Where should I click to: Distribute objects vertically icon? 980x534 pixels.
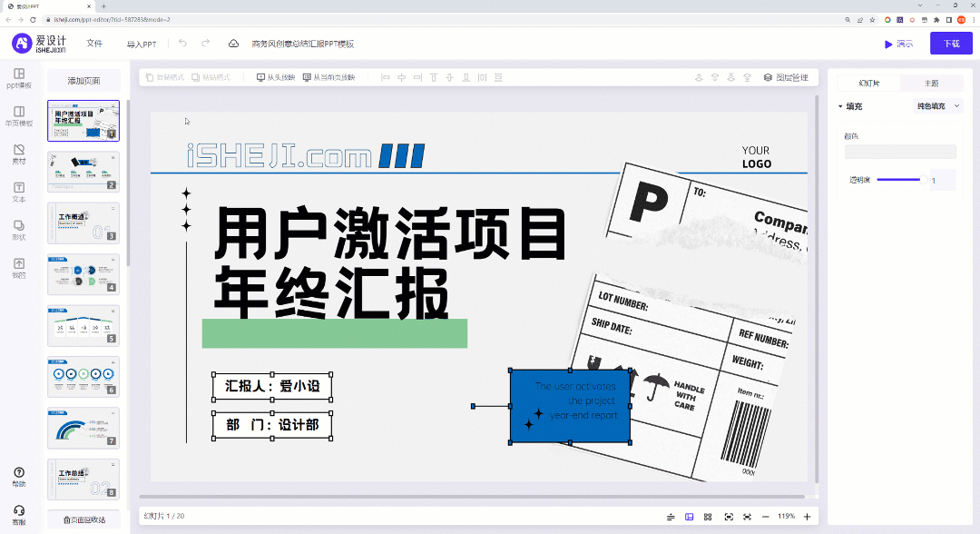498,77
